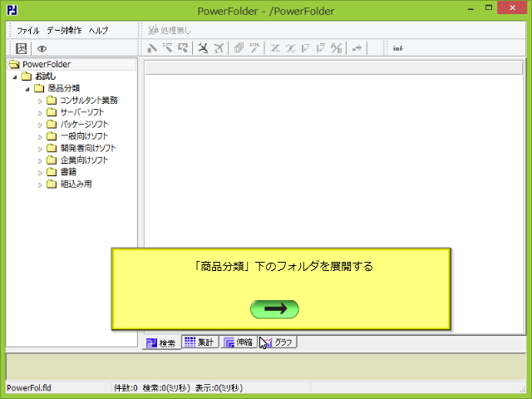532x399 pixels.
Task: Click the second crossed-curves toolbar icon
Action: tap(290, 48)
